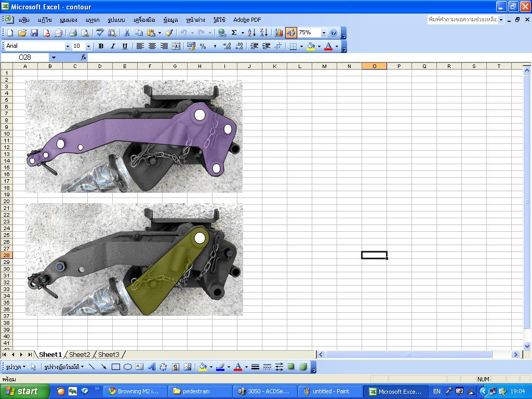Click the Name Box showing O28
This screenshot has height=399, width=532.
tap(25, 57)
